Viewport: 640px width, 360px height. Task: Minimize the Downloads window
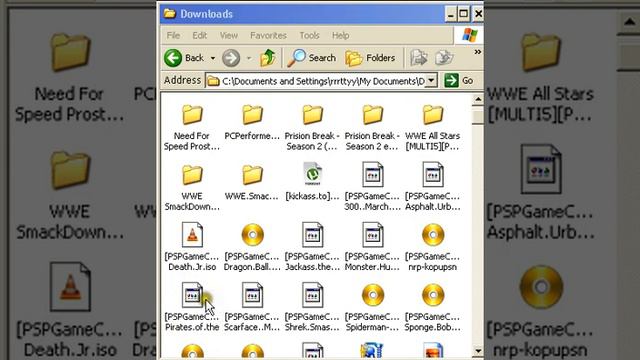tap(451, 14)
